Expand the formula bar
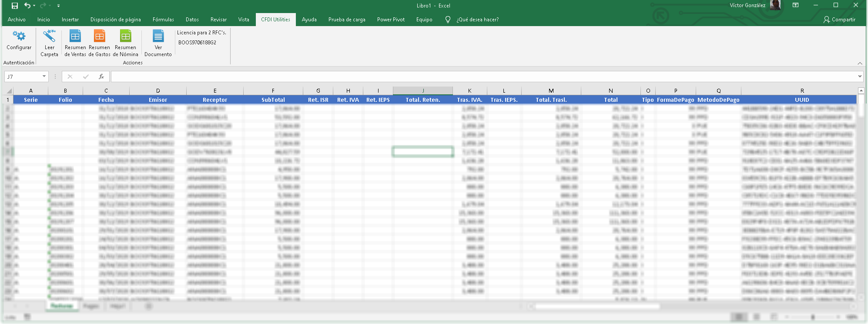 click(x=860, y=77)
